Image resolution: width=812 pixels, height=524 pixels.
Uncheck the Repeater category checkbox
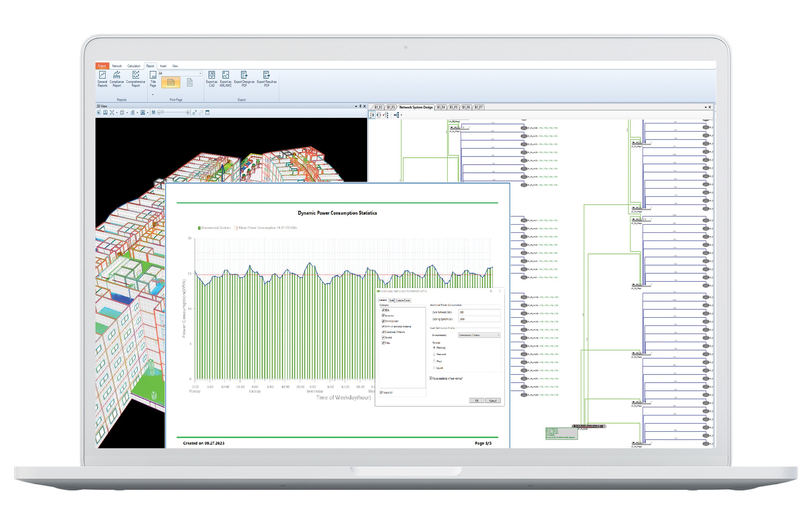[x=383, y=316]
